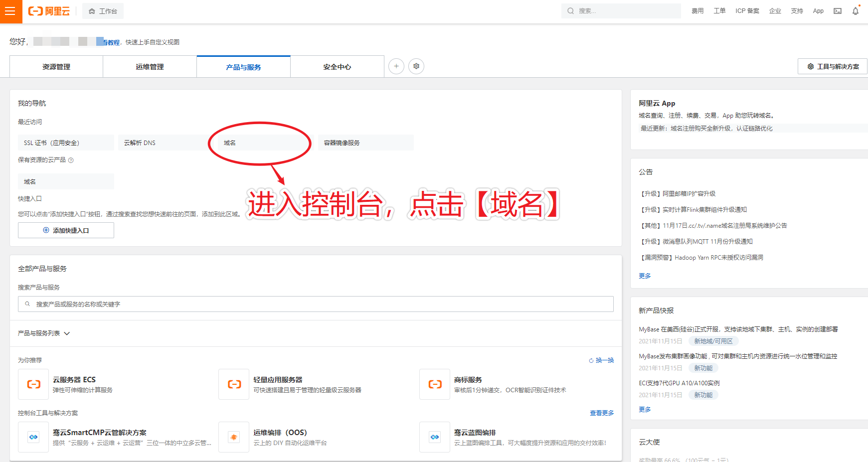Open 运维编排 (OOS) card
Image resolution: width=868 pixels, height=462 pixels.
coord(316,437)
